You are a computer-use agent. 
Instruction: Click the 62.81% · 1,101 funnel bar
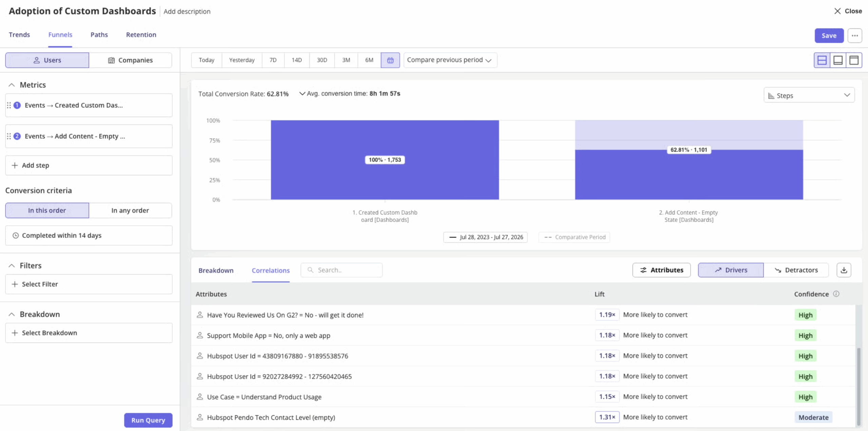[x=689, y=175]
